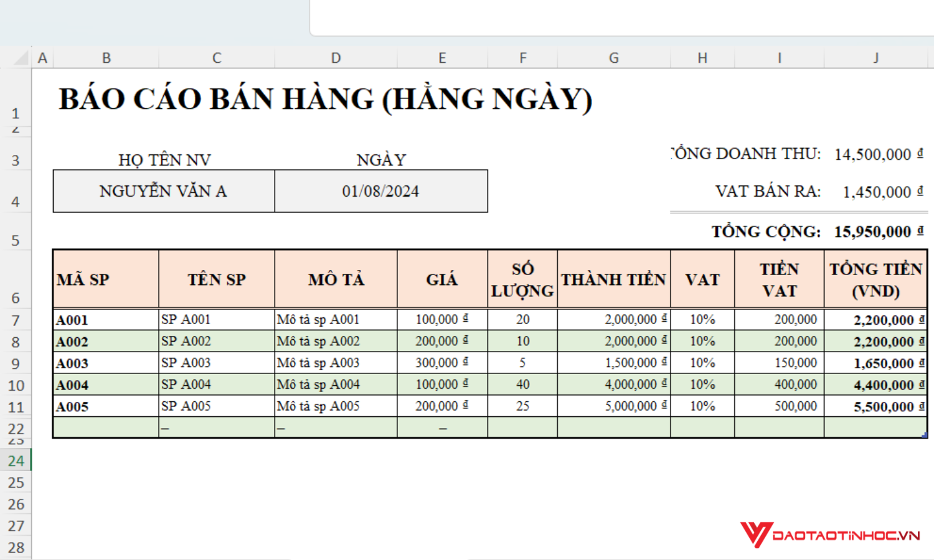Screen dimensions: 934x560
Task: Select the SP A005 product name cell
Action: pos(216,406)
